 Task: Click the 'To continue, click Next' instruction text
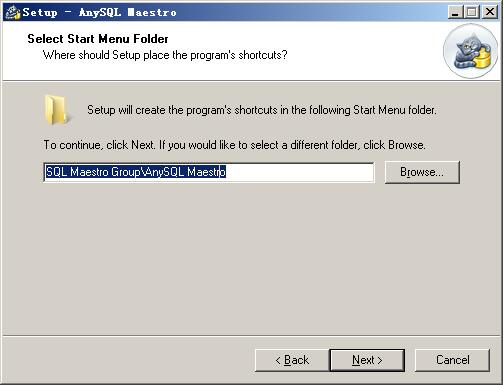coord(234,145)
